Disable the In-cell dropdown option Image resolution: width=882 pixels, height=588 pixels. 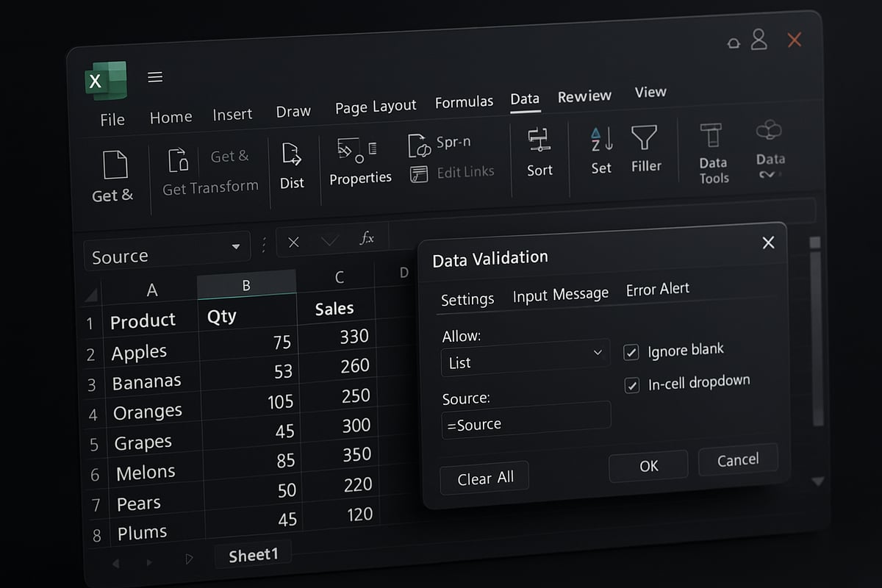click(631, 385)
